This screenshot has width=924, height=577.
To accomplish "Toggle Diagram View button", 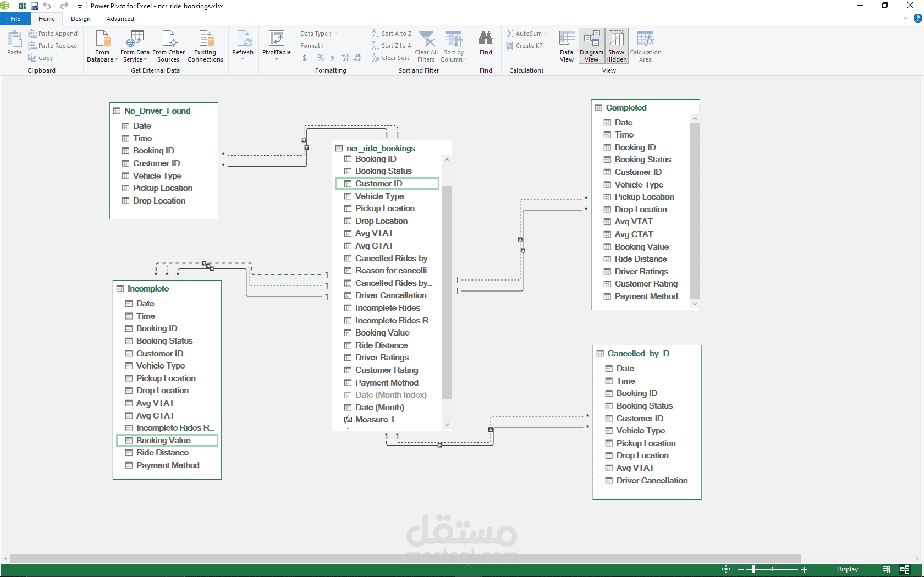I will click(591, 46).
